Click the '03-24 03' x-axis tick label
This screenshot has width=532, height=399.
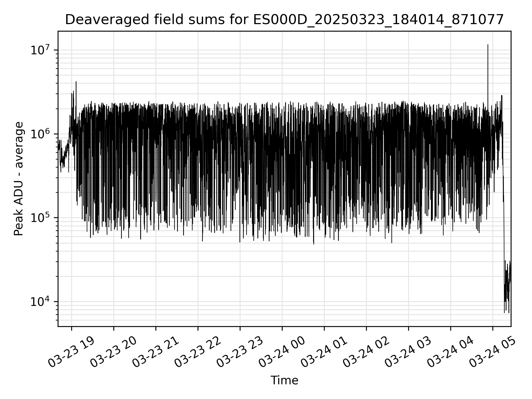coord(408,352)
